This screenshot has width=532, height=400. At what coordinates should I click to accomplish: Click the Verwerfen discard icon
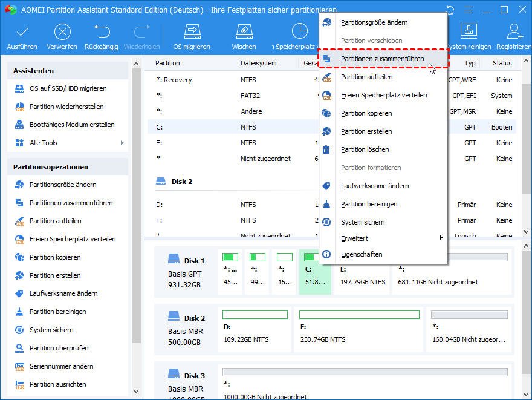coord(62,32)
